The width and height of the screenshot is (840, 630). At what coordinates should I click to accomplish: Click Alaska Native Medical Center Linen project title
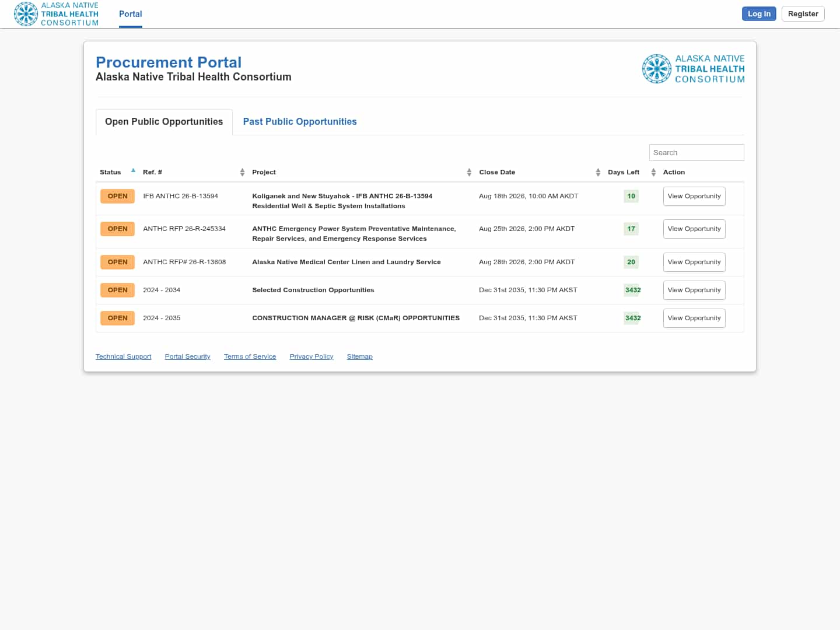[346, 262]
